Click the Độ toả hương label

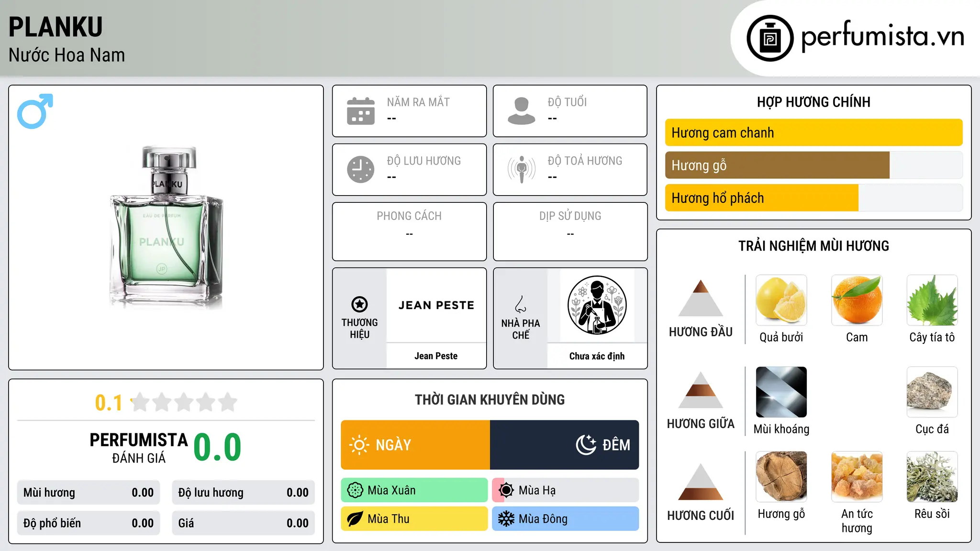pyautogui.click(x=585, y=161)
